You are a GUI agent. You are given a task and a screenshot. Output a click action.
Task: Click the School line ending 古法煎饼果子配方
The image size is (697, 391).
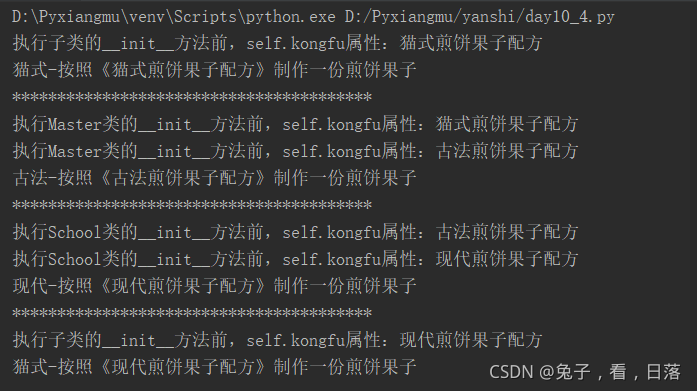(295, 232)
